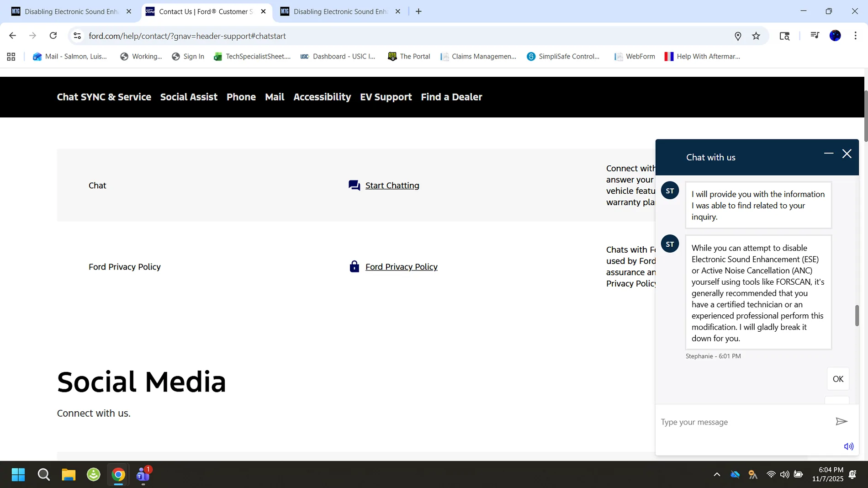Click the location permission icon in address bar
This screenshot has height=488, width=868.
click(x=738, y=36)
